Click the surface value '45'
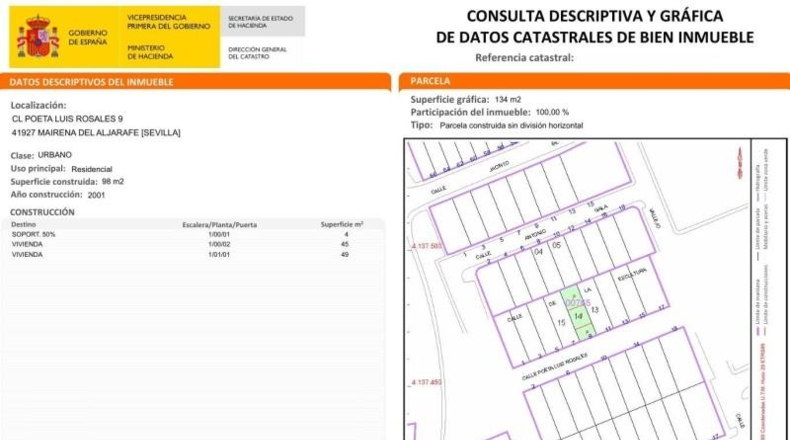Viewport: 790px width, 440px height. point(345,244)
